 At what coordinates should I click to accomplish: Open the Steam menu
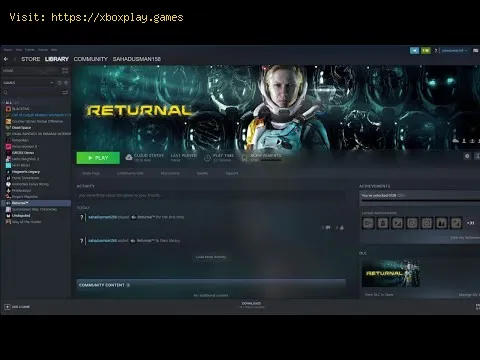pyautogui.click(x=8, y=50)
